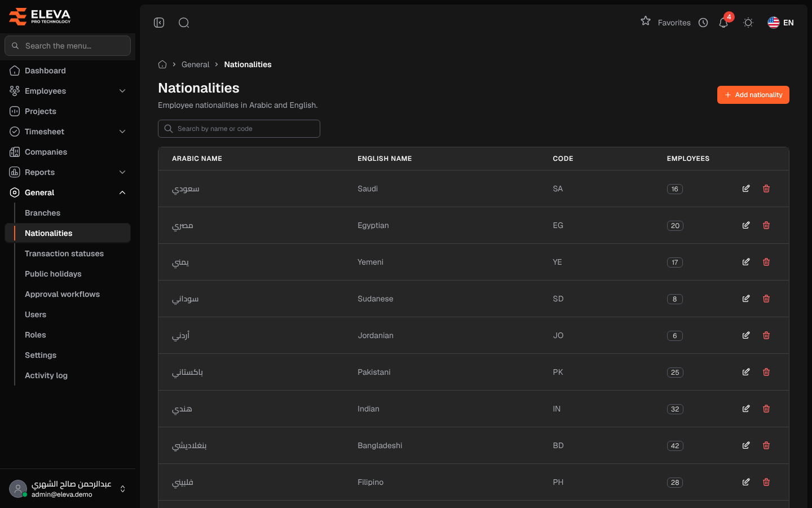Expand the Employees menu chevron

pyautogui.click(x=122, y=91)
